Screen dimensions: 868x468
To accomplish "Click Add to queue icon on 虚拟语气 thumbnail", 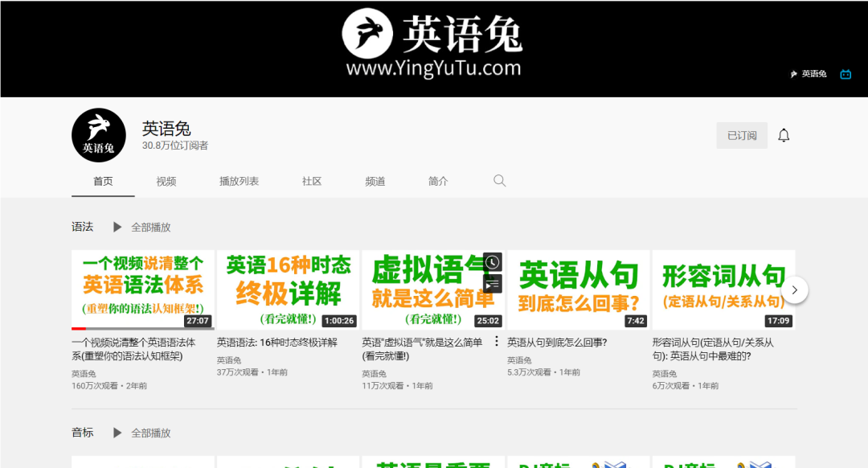I will click(x=492, y=284).
